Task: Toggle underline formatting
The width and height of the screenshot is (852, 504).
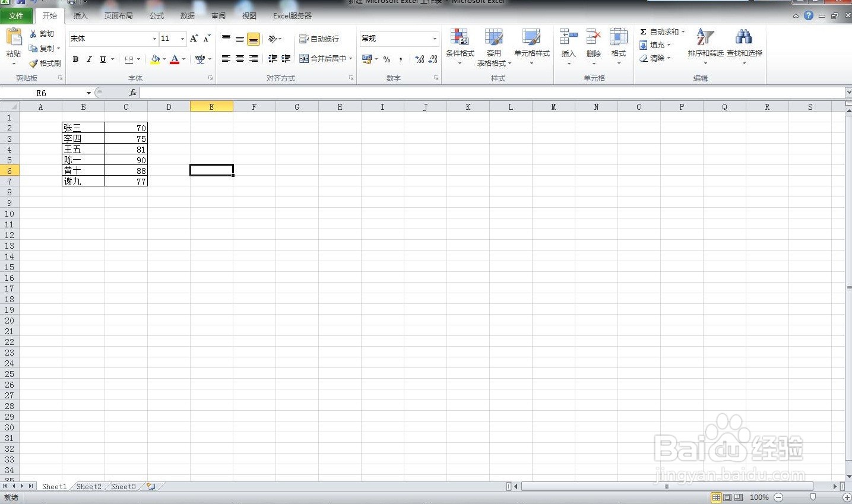Action: pyautogui.click(x=103, y=59)
